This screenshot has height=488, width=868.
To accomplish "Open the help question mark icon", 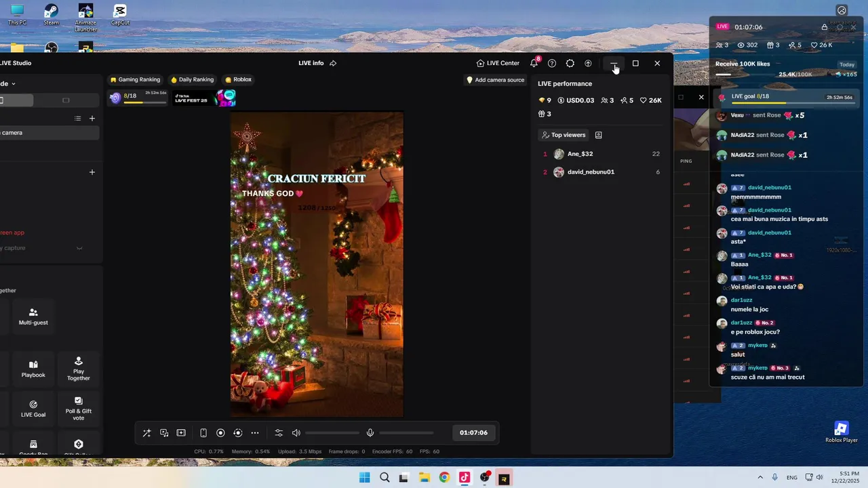I will (x=552, y=63).
